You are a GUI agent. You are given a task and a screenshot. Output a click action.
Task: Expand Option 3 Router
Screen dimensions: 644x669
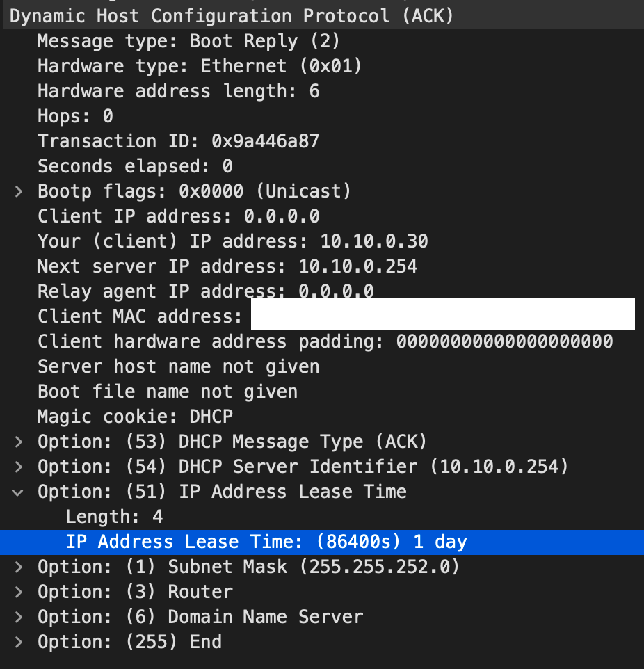[18, 593]
